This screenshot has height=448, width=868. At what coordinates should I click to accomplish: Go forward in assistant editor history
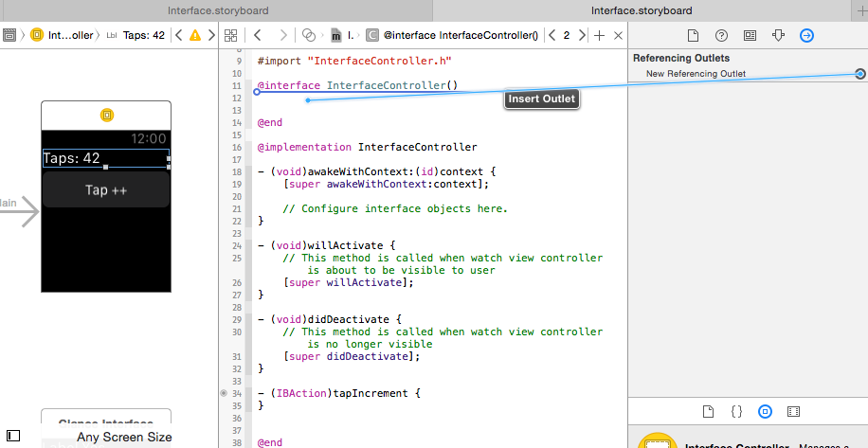283,35
